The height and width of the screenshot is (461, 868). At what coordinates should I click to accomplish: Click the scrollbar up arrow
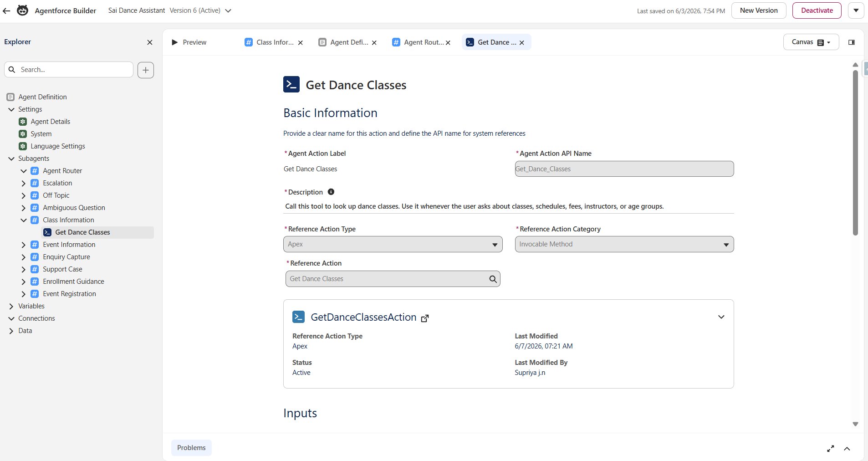pyautogui.click(x=855, y=65)
